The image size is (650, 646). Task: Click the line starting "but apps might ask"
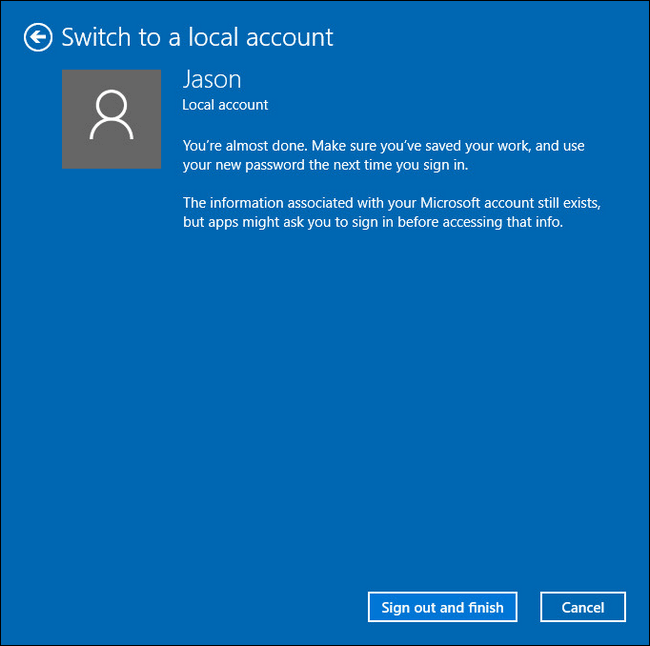coord(373,222)
